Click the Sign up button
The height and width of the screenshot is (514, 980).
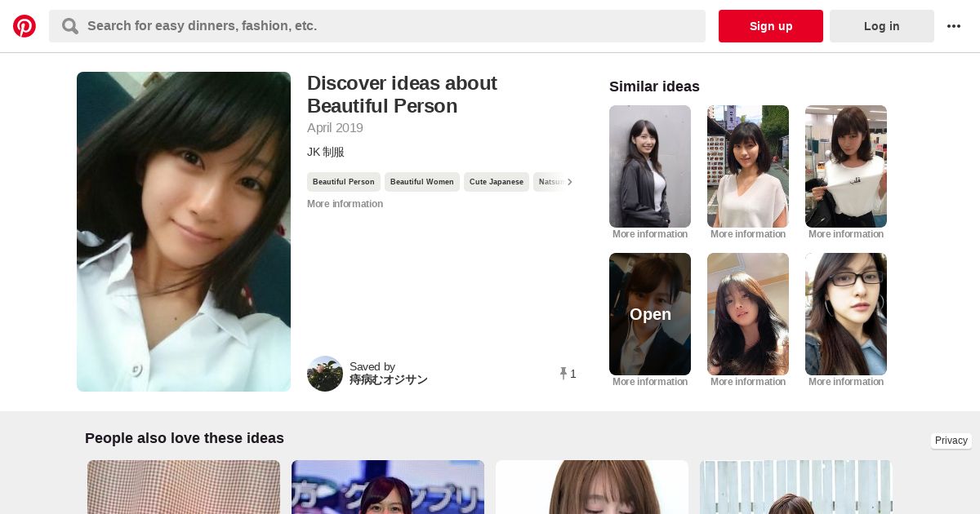tap(771, 26)
